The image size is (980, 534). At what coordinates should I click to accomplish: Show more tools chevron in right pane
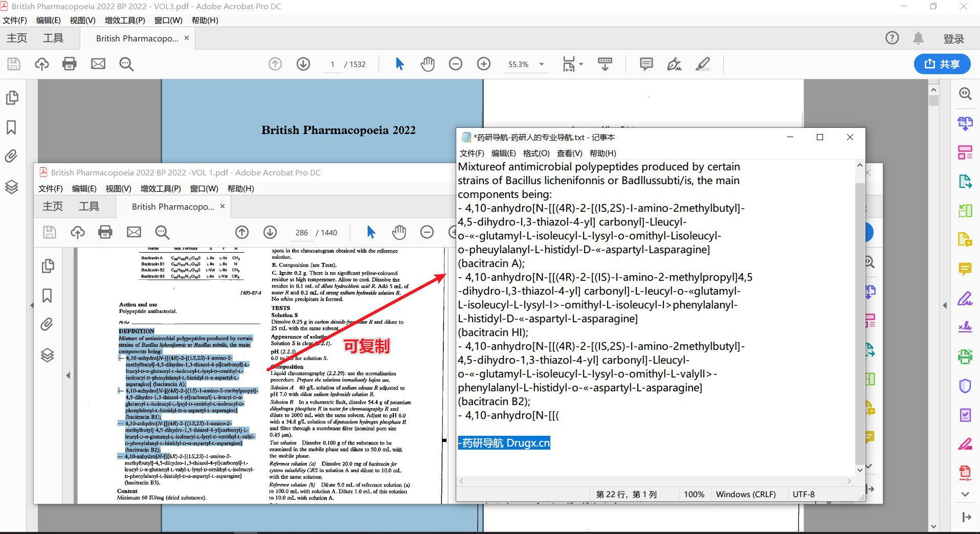tap(965, 494)
